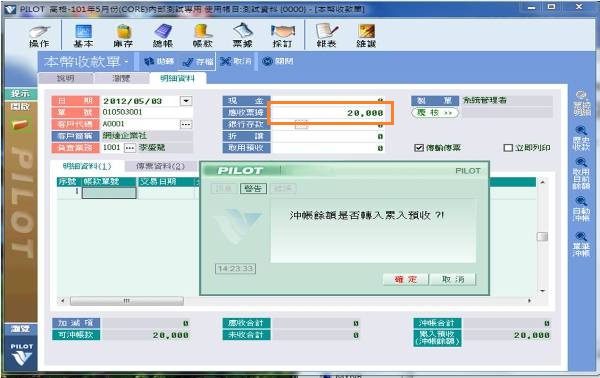Select the 警告 tab in the PILOT dialog
This screenshot has width=600, height=378.
point(253,188)
